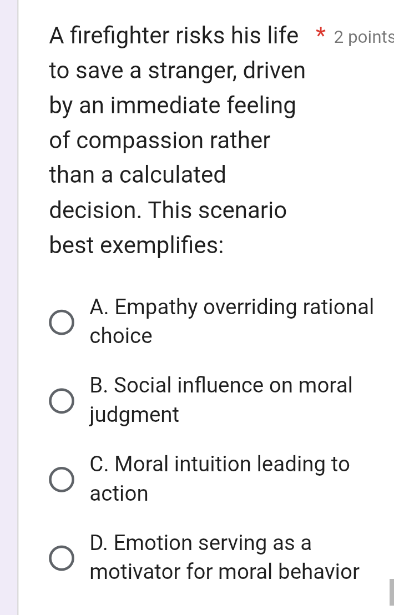
Task: Click the question line 'A firefighter risks his life'
Action: [174, 36]
